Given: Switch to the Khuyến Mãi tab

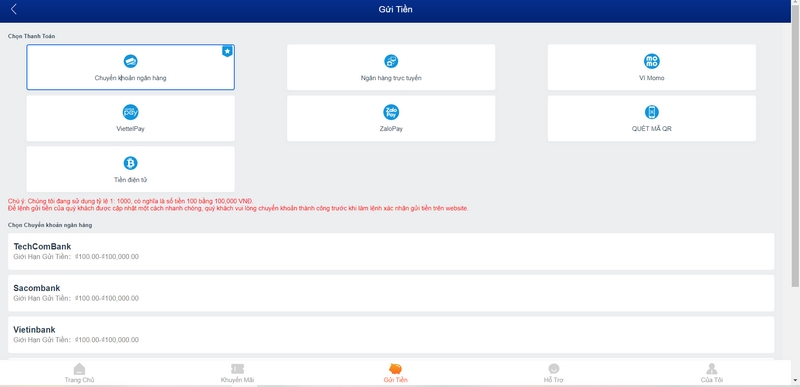Looking at the screenshot, I should pyautogui.click(x=237, y=373).
